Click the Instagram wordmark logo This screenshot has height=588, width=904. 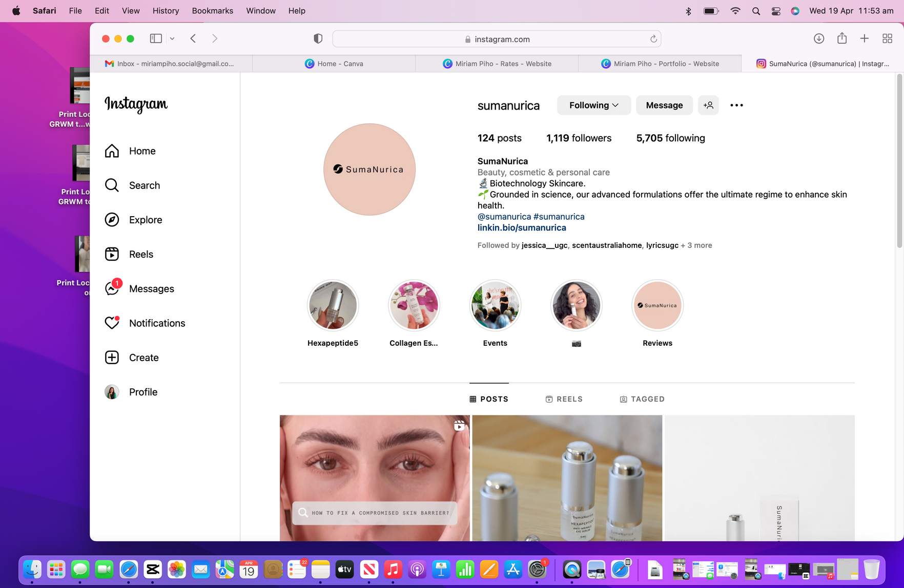pos(136,104)
